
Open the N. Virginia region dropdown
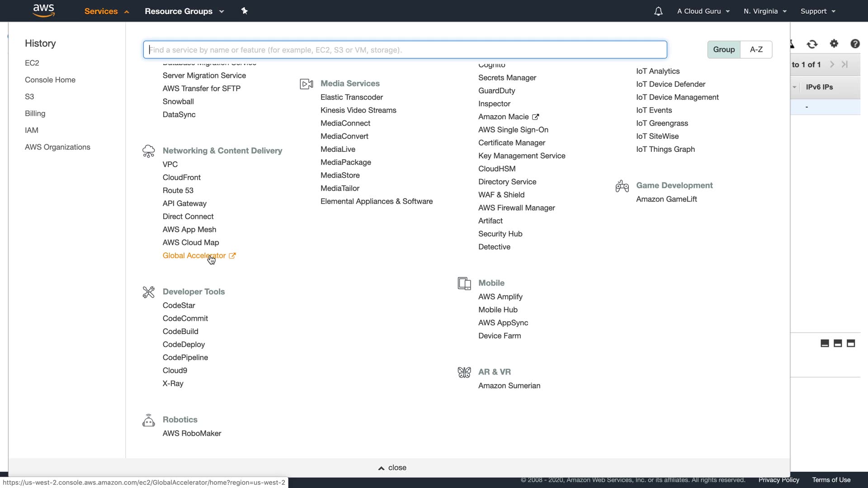[765, 11]
